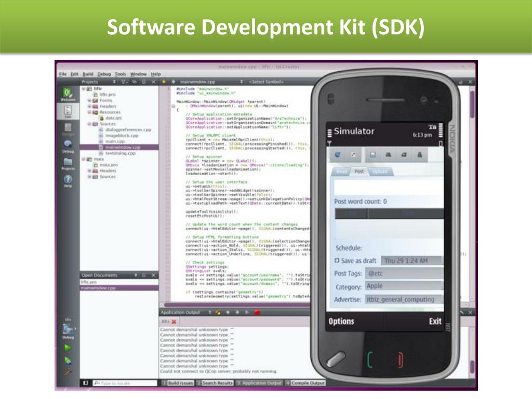Open the Design mode in sidebar
This screenshot has height=399, width=532.
tap(68, 129)
